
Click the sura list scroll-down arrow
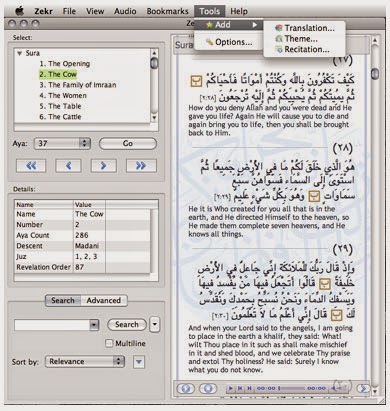click(x=154, y=118)
